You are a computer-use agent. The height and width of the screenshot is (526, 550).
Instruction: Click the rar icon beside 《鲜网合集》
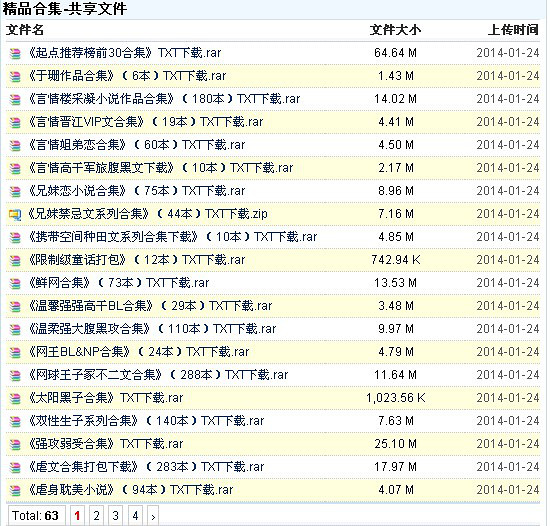click(15, 283)
